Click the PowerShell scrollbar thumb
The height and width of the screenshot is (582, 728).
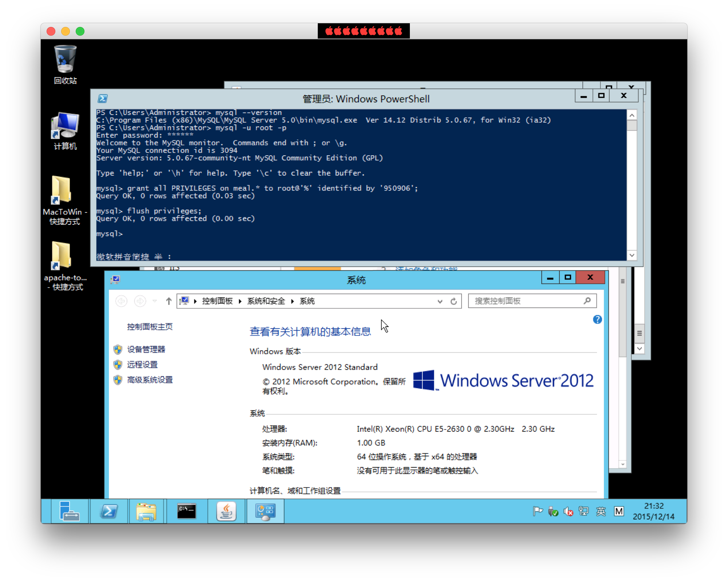[632, 125]
